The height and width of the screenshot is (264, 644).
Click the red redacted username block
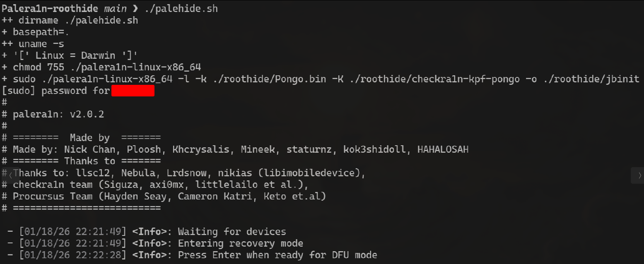(133, 91)
